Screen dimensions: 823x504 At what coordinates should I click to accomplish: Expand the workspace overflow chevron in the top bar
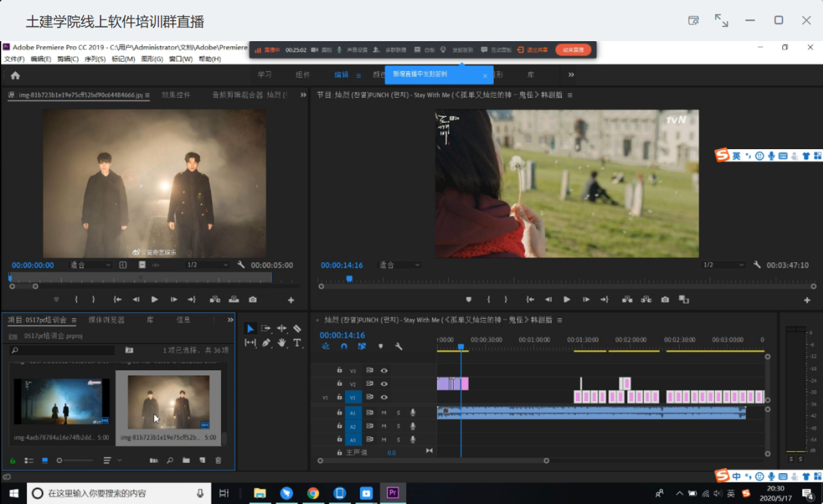571,75
